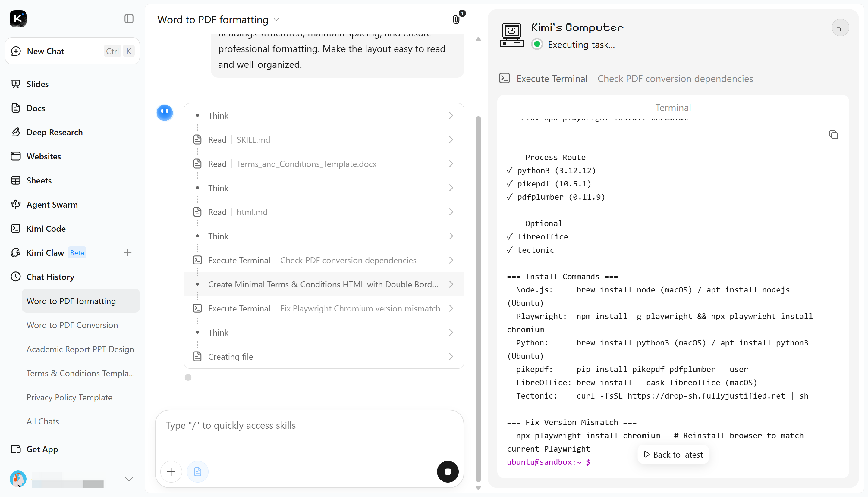Click the green Executing task status indicator
The image size is (868, 497).
point(537,44)
